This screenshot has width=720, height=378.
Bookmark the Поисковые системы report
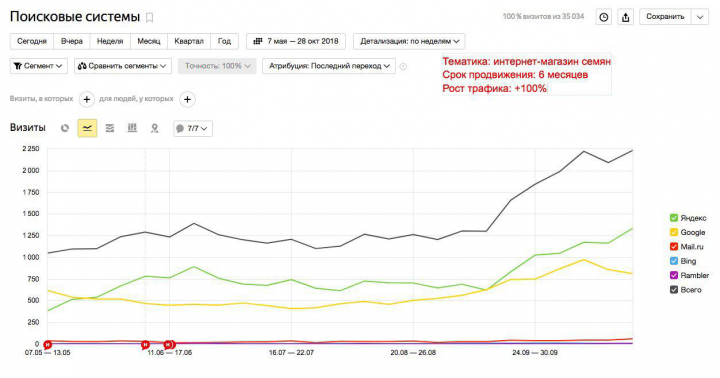pos(149,17)
